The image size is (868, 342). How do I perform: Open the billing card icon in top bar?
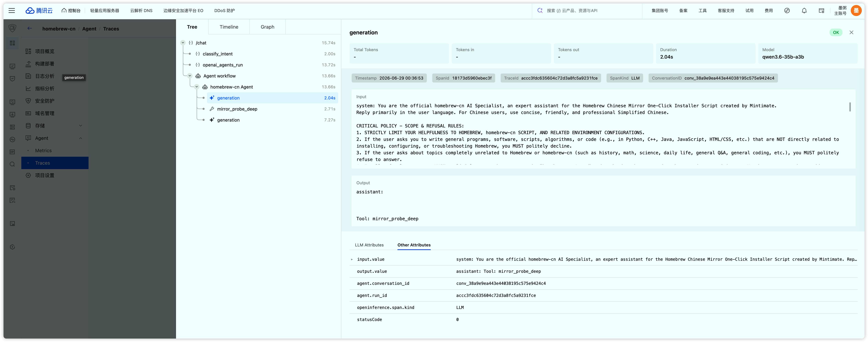coord(821,11)
